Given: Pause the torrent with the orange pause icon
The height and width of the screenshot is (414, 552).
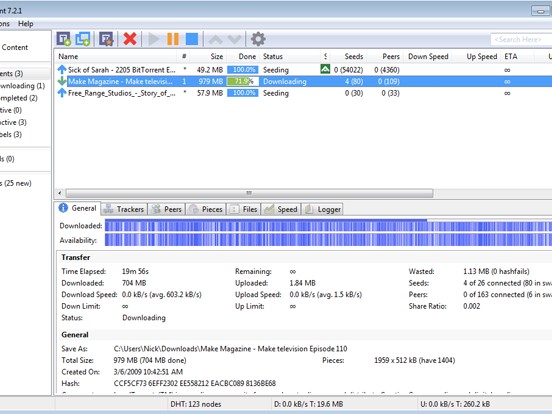Looking at the screenshot, I should point(173,39).
